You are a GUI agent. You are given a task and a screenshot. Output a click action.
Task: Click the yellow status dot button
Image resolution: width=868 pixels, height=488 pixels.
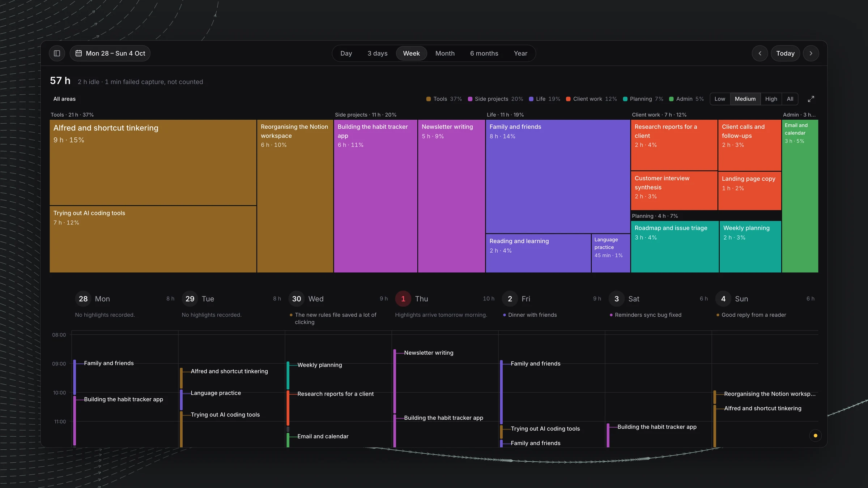(x=815, y=436)
